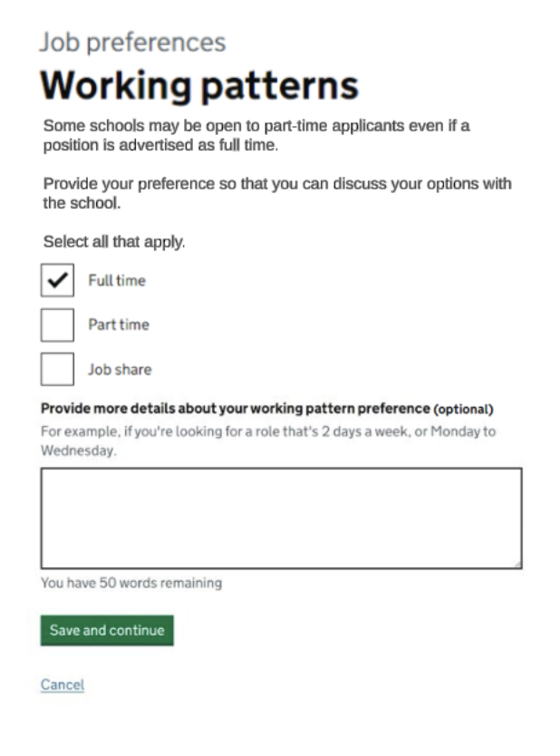Enable the Job share checkbox
The width and height of the screenshot is (560, 756).
coord(57,369)
